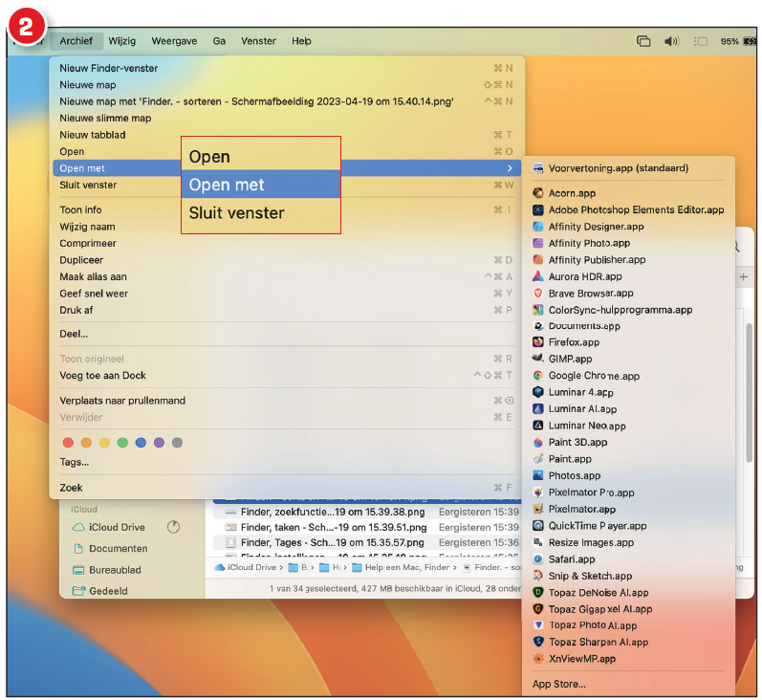762x700 pixels.
Task: Choose Nieuwe slimme map
Action: 287,119
